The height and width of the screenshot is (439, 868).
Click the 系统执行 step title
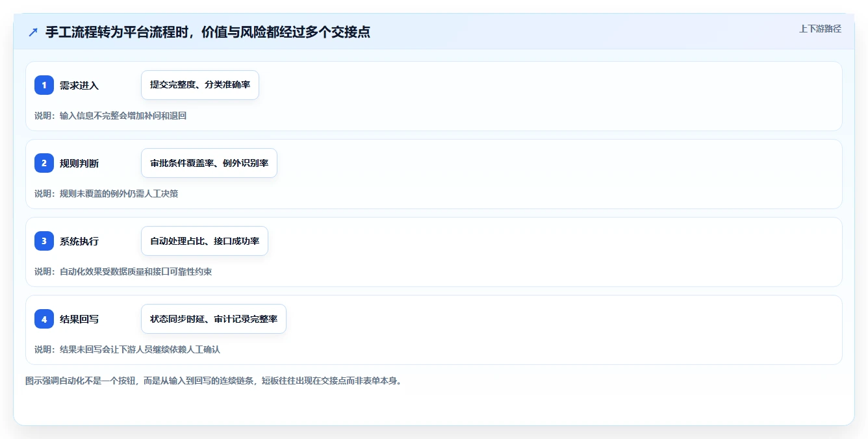79,242
